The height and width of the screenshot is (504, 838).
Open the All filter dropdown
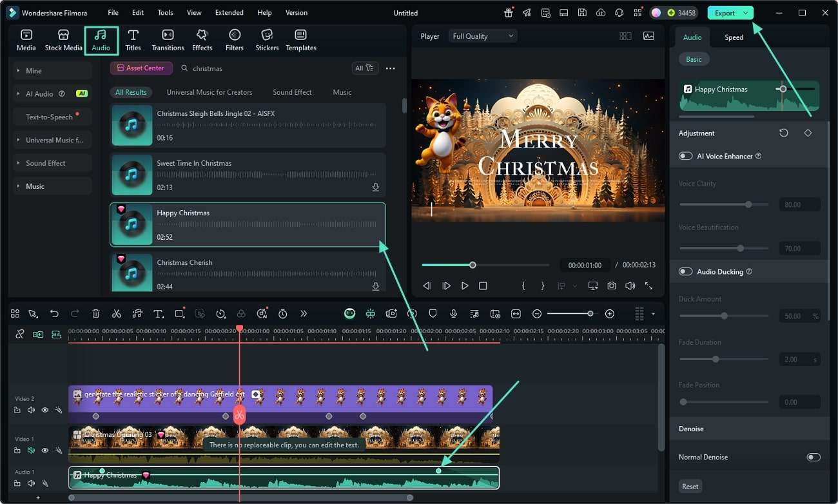[364, 68]
